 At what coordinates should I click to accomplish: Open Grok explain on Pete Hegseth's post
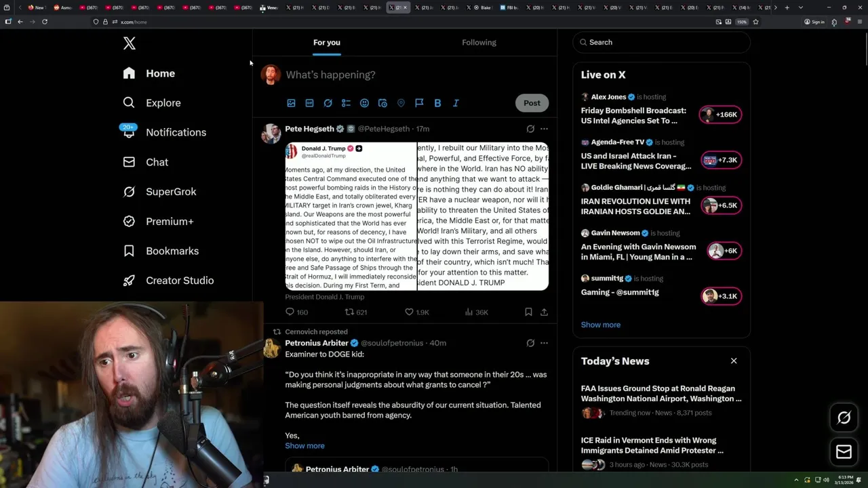530,129
